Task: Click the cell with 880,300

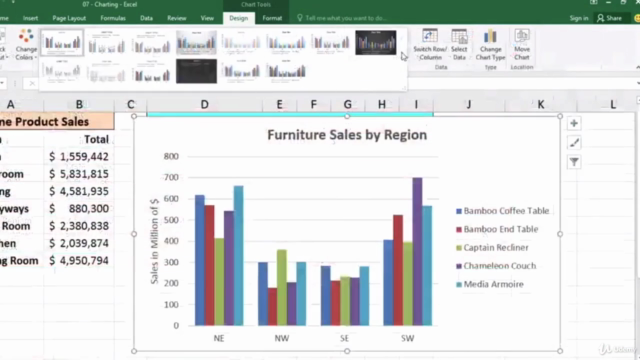Action: click(79, 209)
